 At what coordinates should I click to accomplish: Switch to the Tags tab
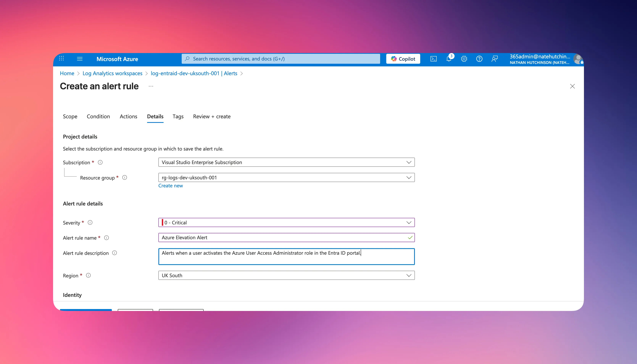[x=178, y=117]
